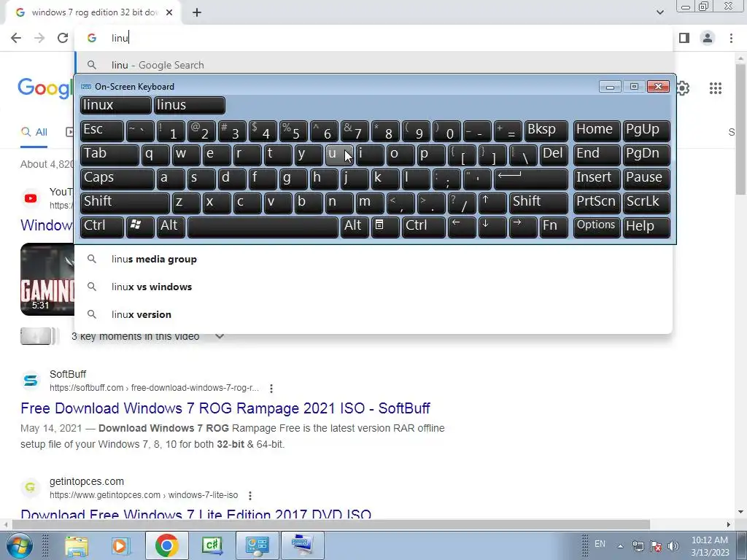Screen dimensions: 747x560
Task: Click the Home key on the keyboard
Action: pos(597,131)
